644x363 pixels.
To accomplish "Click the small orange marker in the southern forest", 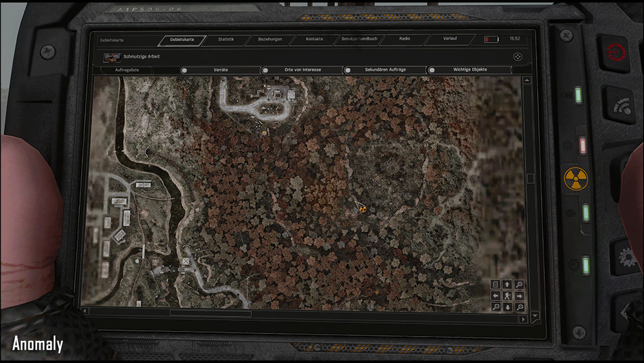I will coord(377,292).
